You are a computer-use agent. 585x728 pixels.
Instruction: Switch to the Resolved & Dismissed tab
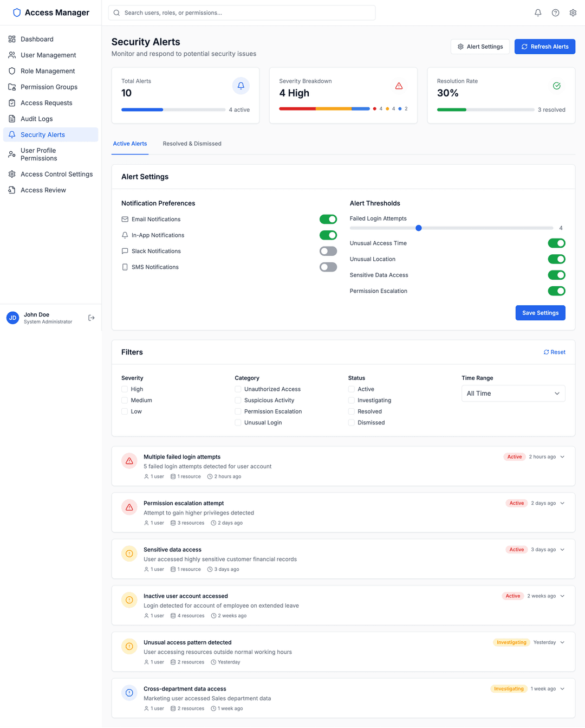click(192, 144)
